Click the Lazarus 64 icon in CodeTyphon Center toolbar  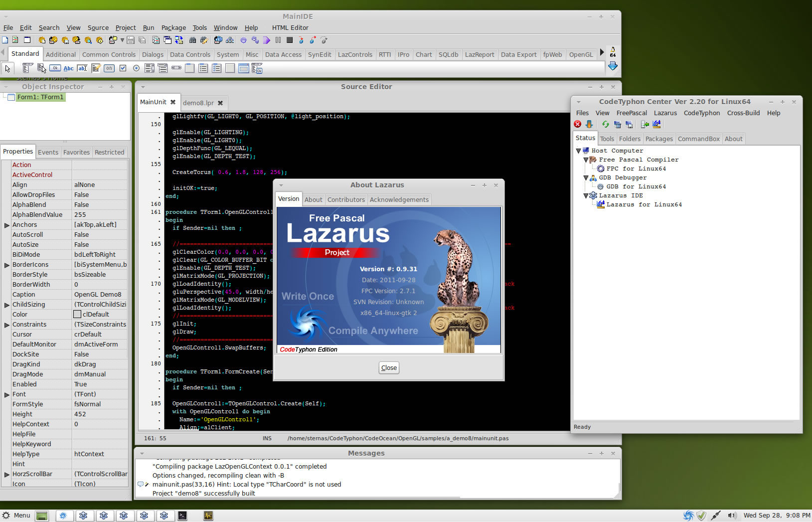coord(656,124)
